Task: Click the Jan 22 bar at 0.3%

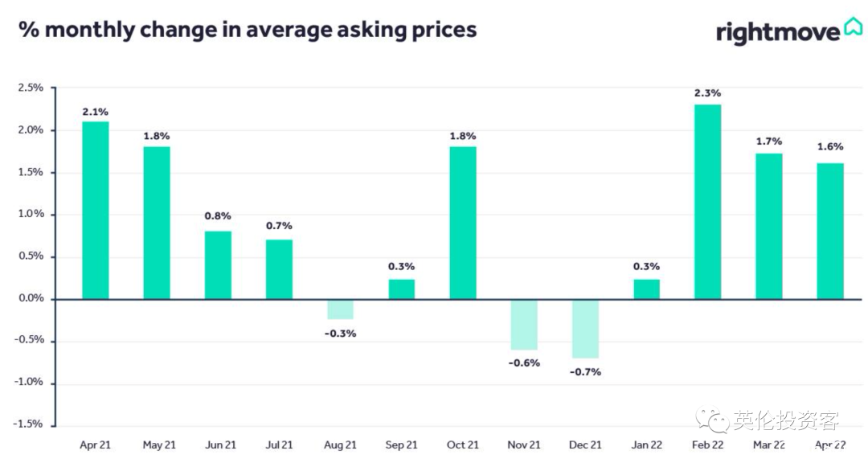Action: 646,289
